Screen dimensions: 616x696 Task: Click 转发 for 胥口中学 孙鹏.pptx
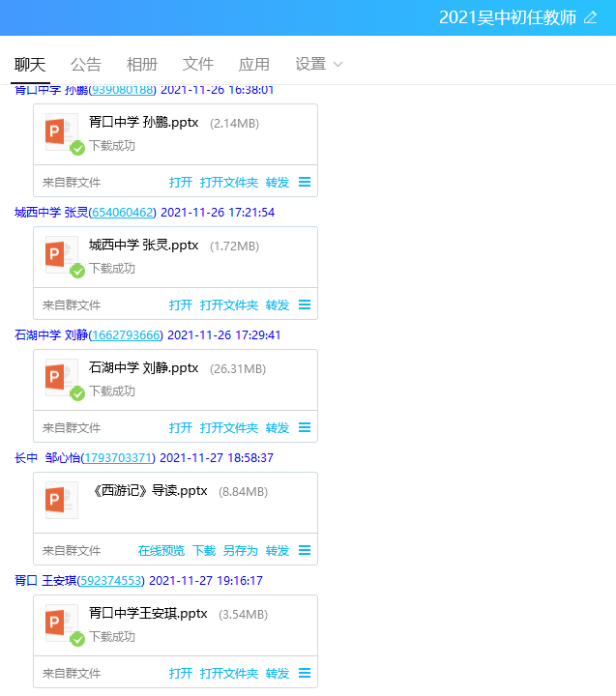pos(278,183)
